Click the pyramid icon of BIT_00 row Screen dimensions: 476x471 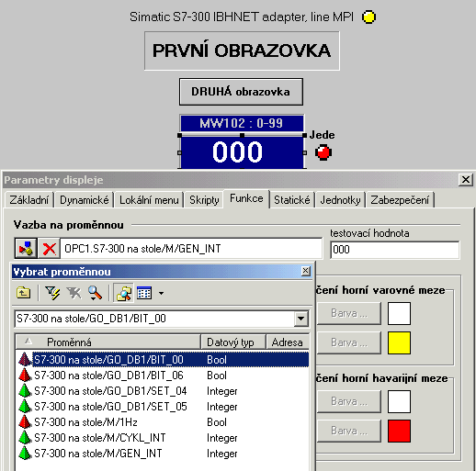click(25, 360)
